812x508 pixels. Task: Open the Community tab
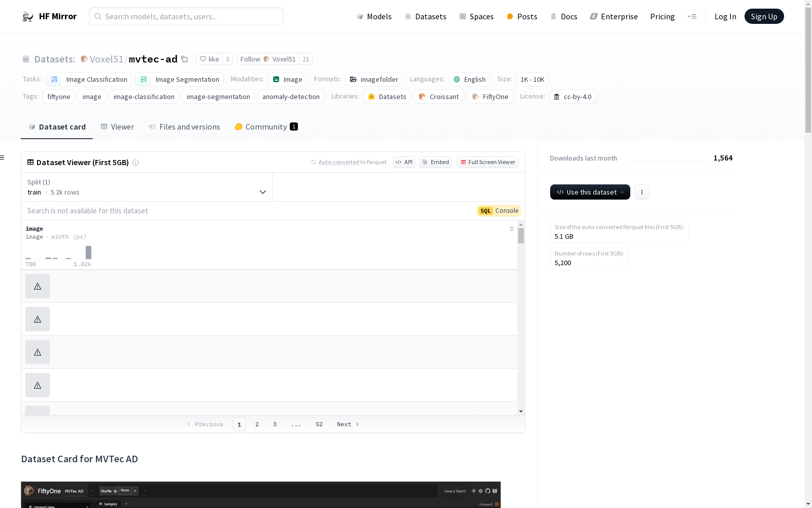266,127
